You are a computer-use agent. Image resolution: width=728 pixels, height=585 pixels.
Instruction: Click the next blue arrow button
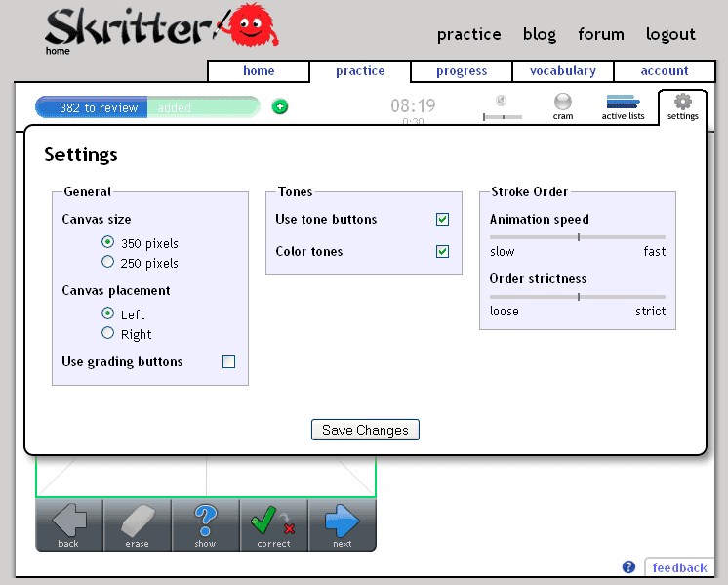click(x=343, y=525)
